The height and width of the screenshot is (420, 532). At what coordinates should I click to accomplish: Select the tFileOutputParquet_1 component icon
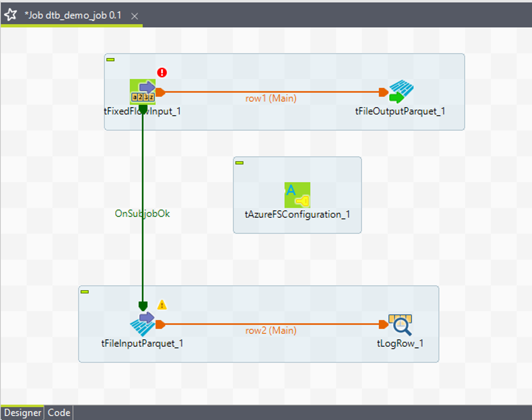click(x=401, y=92)
